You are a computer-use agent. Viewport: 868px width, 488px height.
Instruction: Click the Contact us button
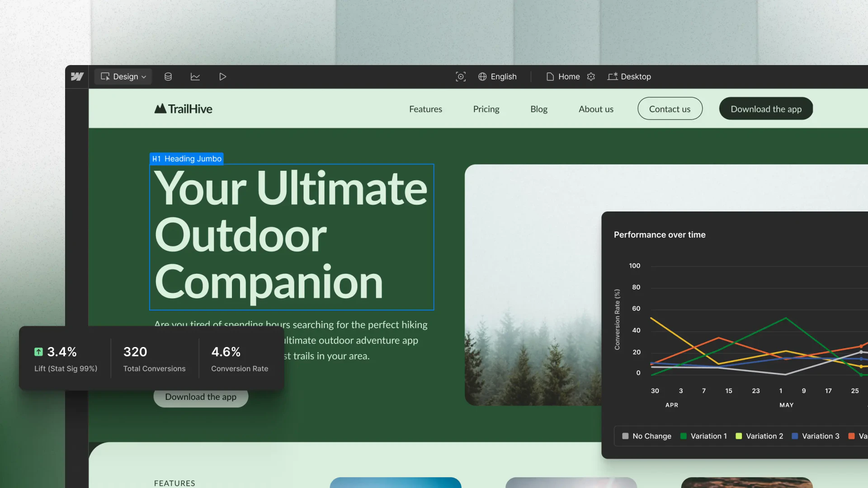pyautogui.click(x=670, y=108)
